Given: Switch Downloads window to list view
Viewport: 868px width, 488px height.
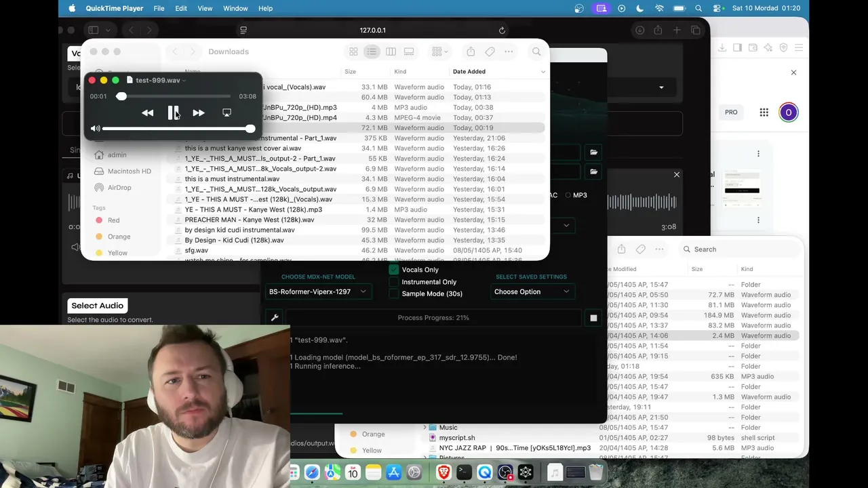Looking at the screenshot, I should 372,52.
